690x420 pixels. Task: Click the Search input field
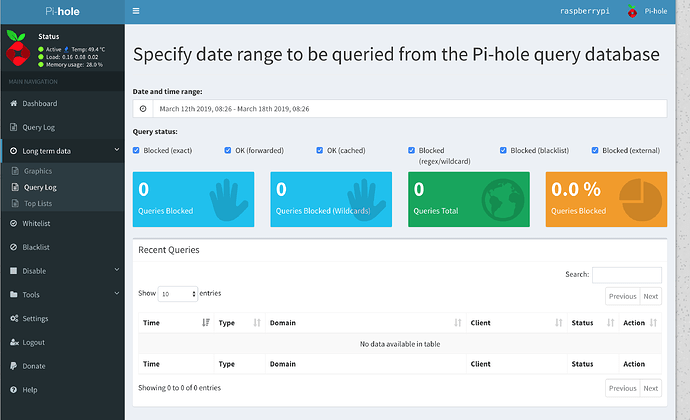(626, 274)
